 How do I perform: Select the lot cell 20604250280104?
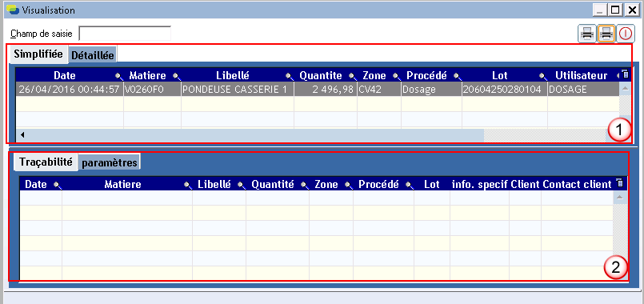click(504, 90)
